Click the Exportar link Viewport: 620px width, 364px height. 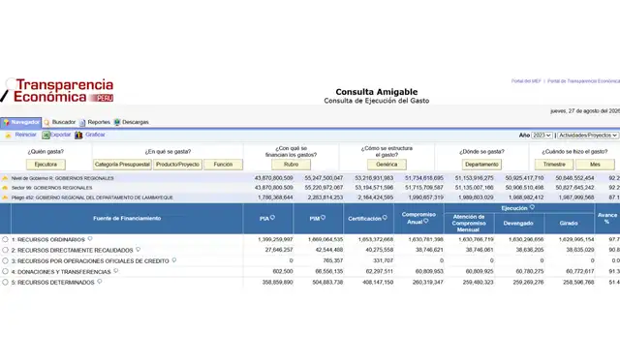pyautogui.click(x=60, y=135)
